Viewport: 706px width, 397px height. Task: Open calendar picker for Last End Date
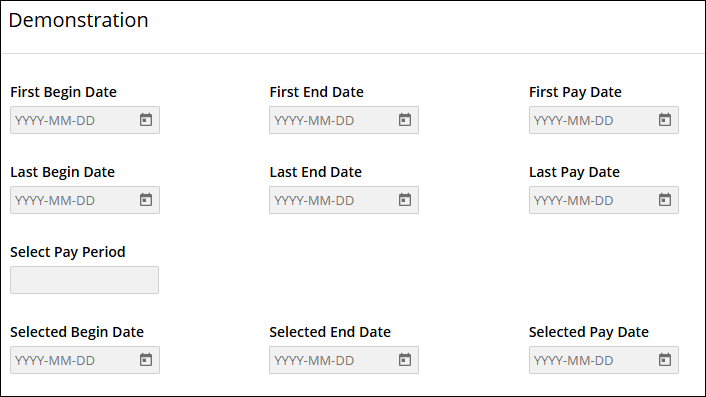405,200
